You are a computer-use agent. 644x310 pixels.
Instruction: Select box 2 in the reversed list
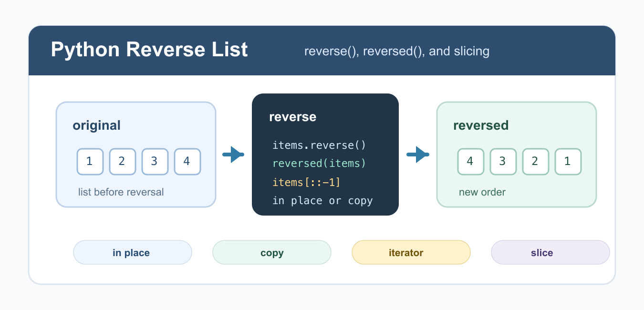[535, 161]
